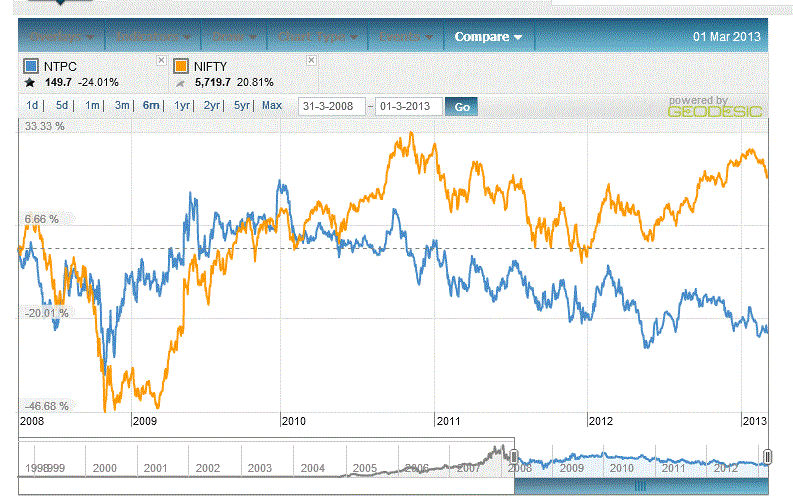Click the black star icon under NTPC

[x=30, y=82]
